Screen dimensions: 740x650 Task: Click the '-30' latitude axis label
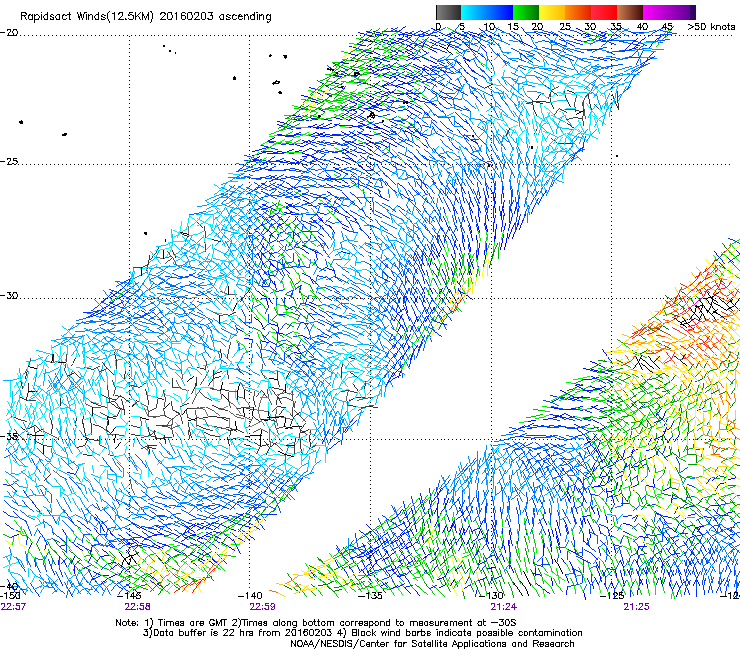9,295
